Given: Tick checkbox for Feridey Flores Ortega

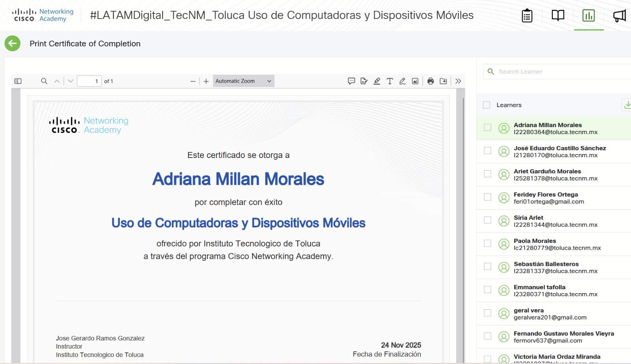Looking at the screenshot, I should click(x=487, y=197).
